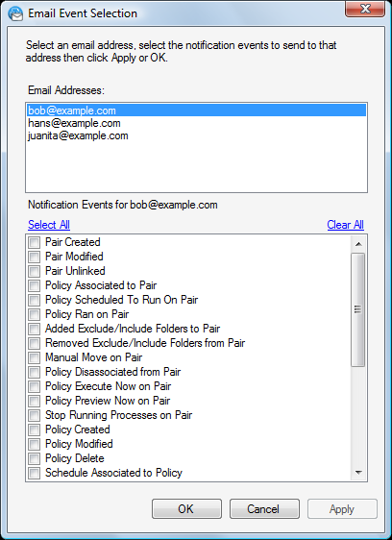Check Manual Move on Pair
392x540 pixels.
point(34,357)
